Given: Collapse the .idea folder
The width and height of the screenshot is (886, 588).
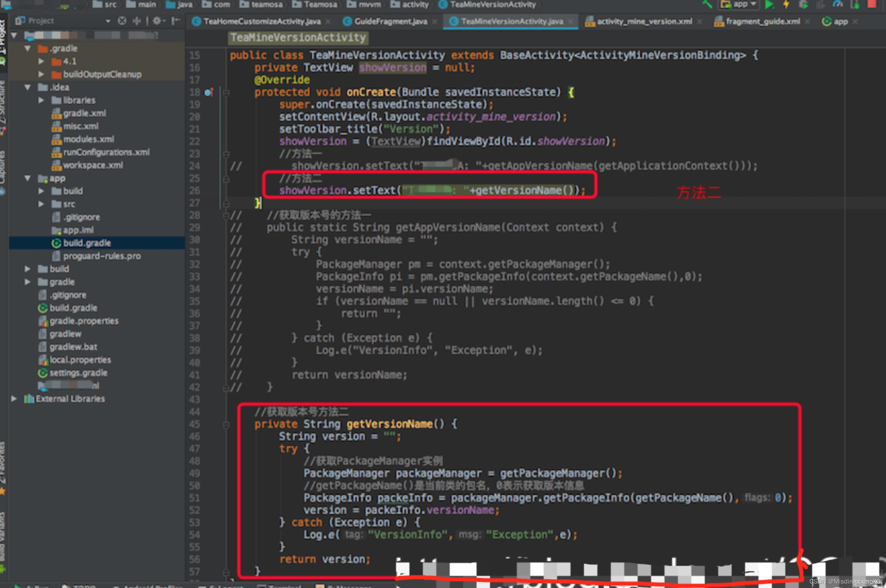Looking at the screenshot, I should tap(28, 87).
